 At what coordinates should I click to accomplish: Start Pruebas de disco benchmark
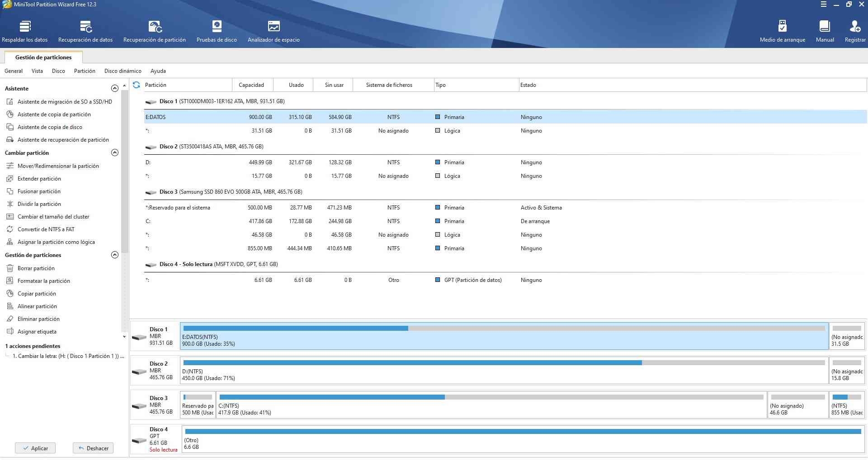(x=217, y=31)
